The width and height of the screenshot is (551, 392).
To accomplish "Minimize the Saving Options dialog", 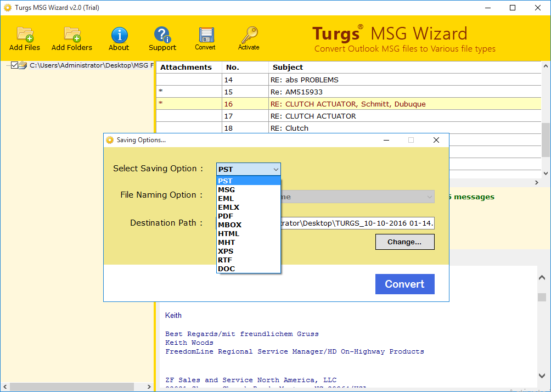I will point(386,140).
